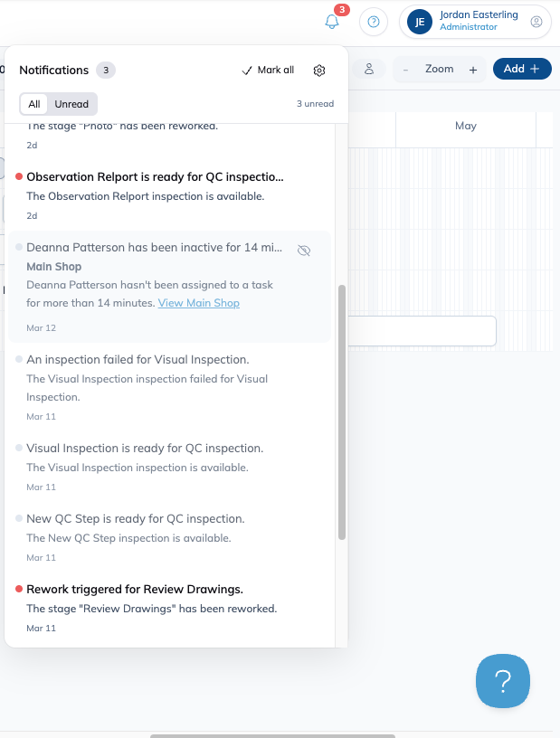
Task: Open the notifications bell icon
Action: pyautogui.click(x=332, y=22)
